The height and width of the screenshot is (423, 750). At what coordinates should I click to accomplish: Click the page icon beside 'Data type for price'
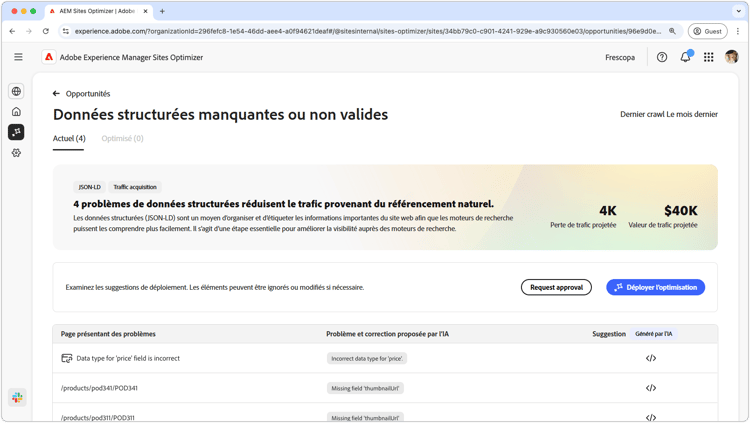click(66, 358)
